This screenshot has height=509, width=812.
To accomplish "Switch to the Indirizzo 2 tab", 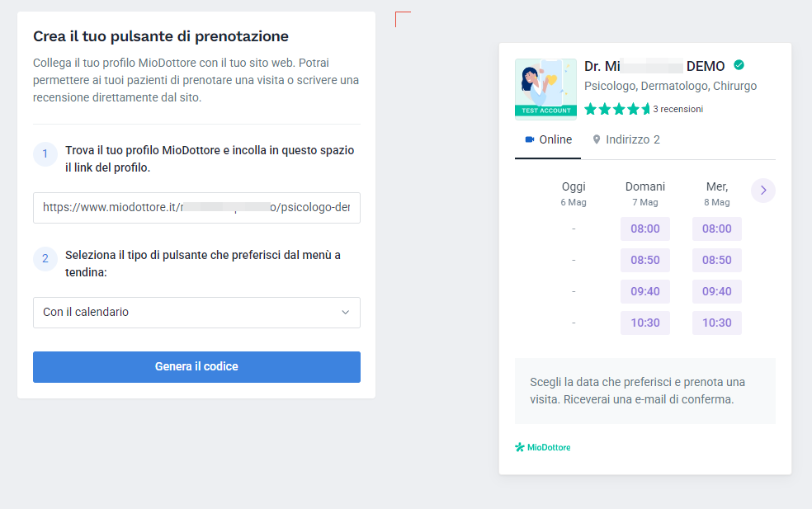I will coord(626,139).
